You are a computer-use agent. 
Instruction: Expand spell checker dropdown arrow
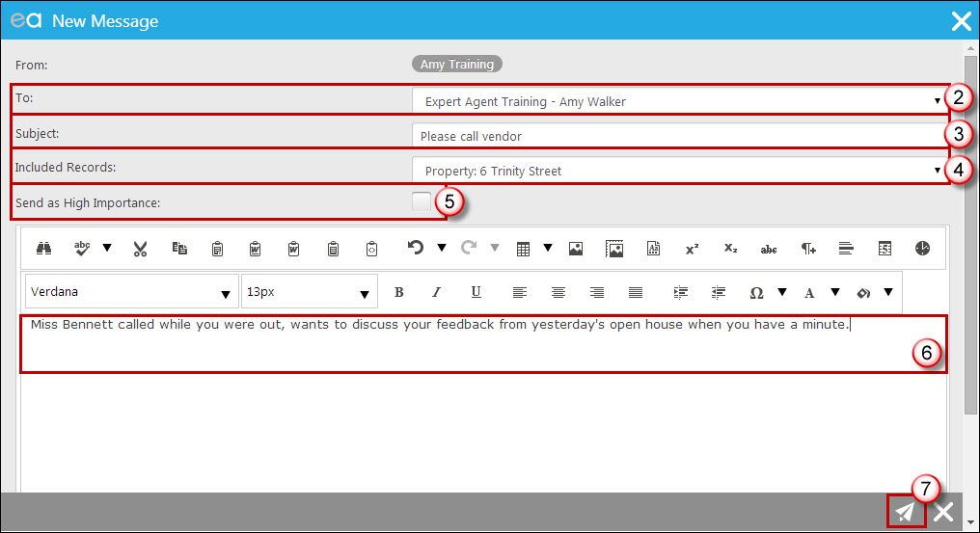point(107,248)
